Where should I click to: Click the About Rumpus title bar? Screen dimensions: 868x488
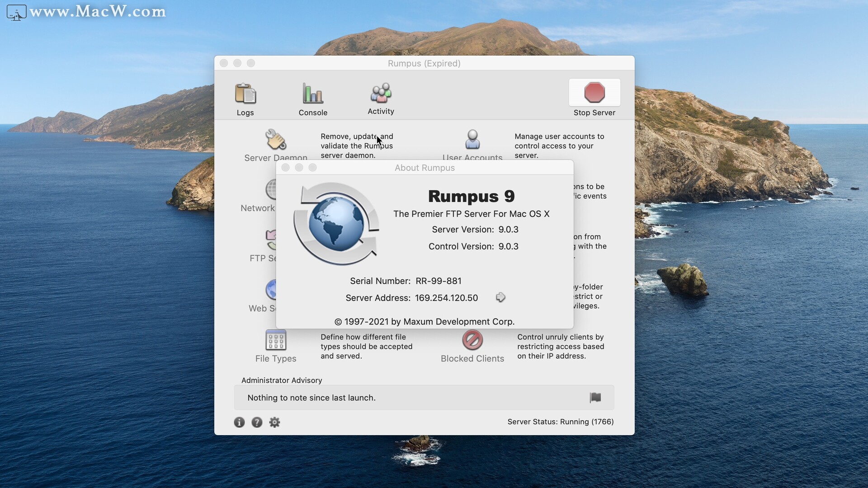coord(425,168)
